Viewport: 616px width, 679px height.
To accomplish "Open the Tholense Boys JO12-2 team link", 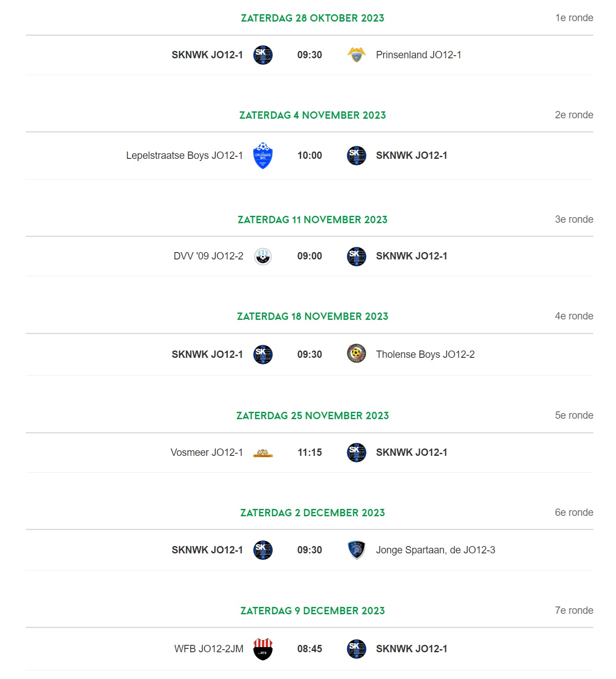I will click(x=425, y=354).
